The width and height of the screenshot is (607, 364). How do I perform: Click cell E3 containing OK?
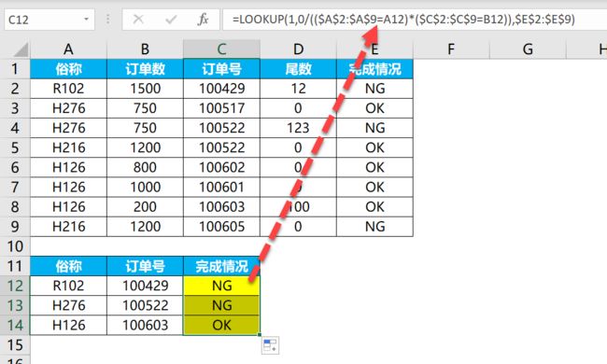tap(374, 108)
